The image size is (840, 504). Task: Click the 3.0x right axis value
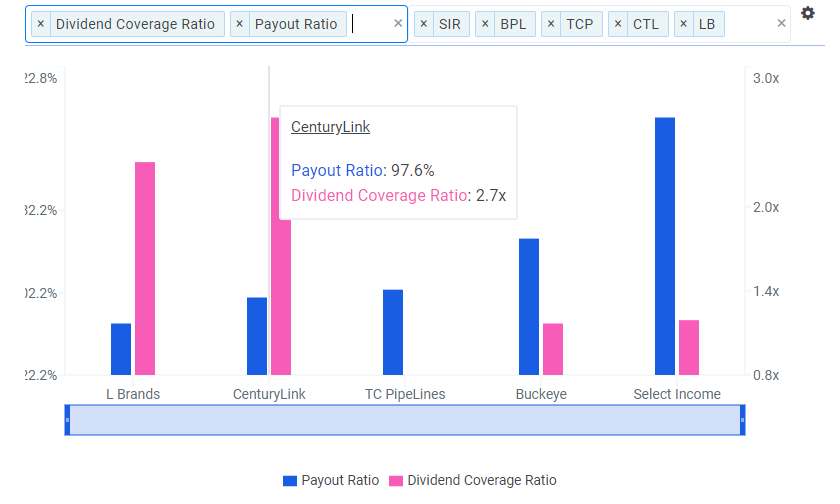click(x=766, y=78)
